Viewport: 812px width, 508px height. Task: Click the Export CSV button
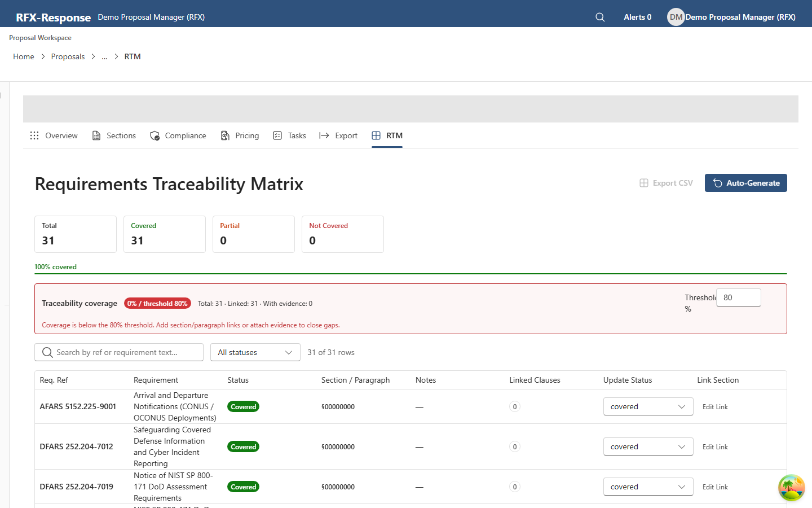(666, 183)
